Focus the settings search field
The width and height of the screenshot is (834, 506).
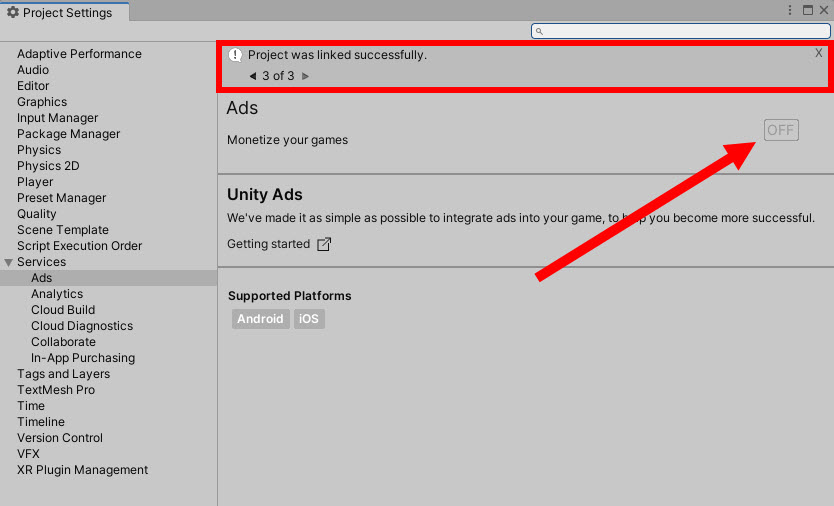[x=681, y=31]
